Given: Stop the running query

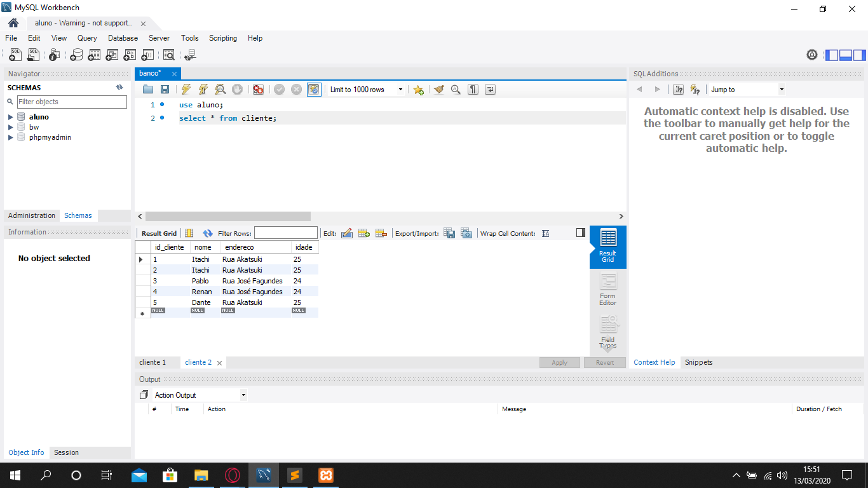Looking at the screenshot, I should click(237, 90).
